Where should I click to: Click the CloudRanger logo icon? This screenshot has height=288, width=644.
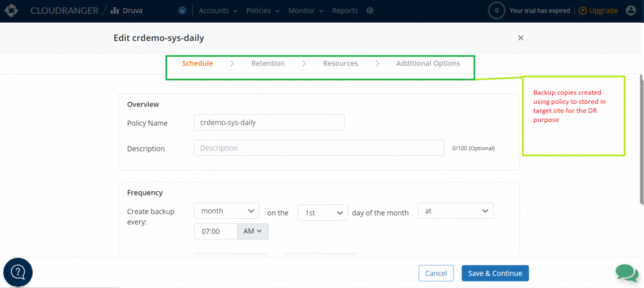(11, 11)
